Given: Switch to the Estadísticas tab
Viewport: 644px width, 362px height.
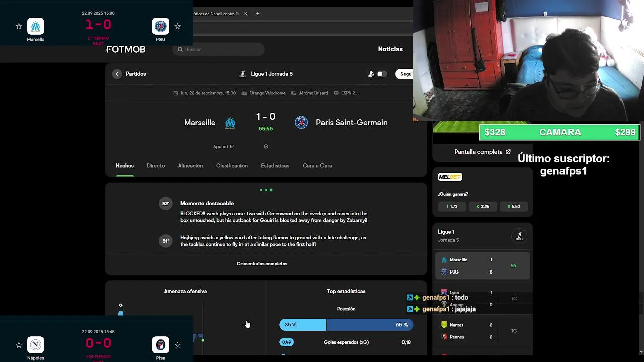Looking at the screenshot, I should [x=275, y=166].
